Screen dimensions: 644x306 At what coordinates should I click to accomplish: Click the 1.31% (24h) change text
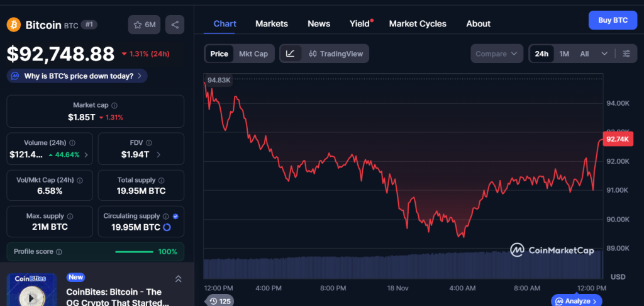pos(146,54)
